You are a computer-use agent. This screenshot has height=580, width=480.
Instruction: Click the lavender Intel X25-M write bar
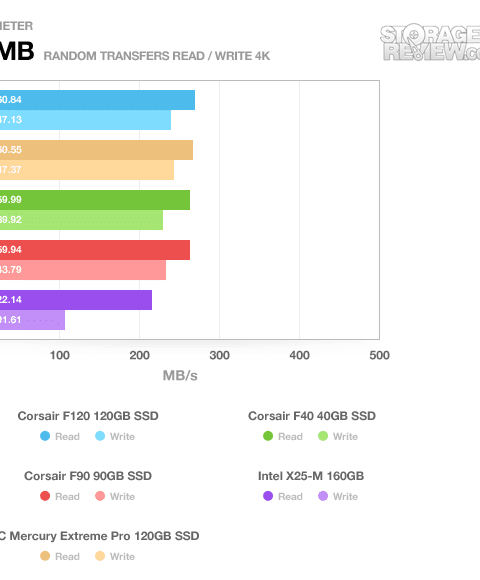[33, 320]
